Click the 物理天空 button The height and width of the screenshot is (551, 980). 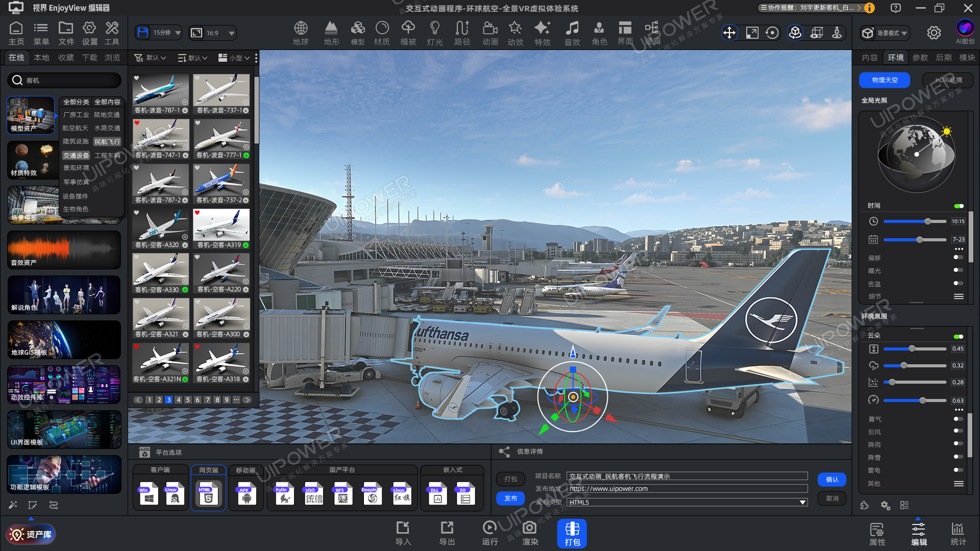pyautogui.click(x=885, y=80)
